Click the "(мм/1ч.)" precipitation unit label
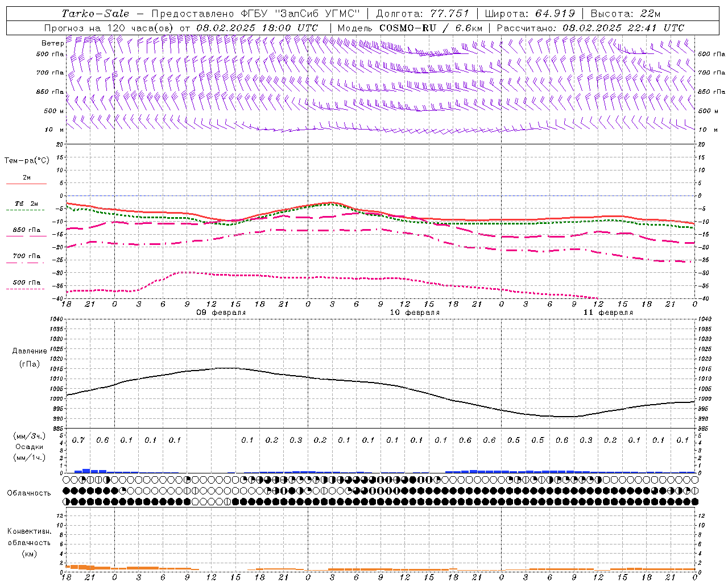 click(x=30, y=458)
